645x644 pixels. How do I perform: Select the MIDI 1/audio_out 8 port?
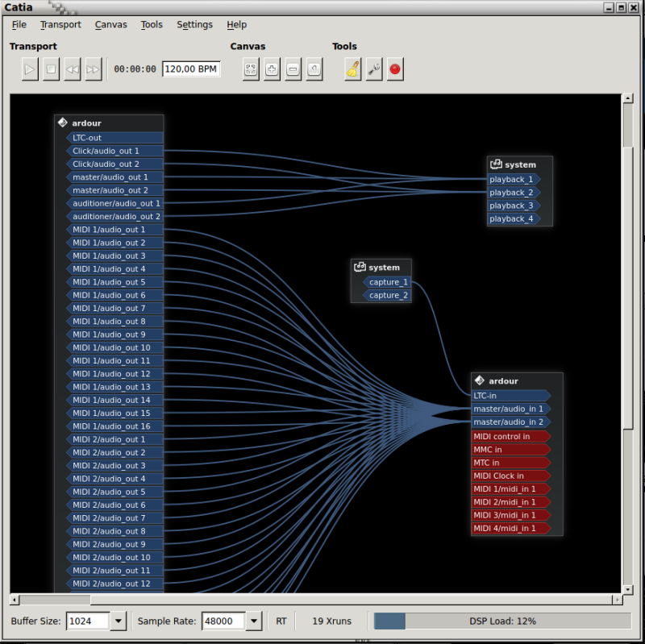coord(114,321)
